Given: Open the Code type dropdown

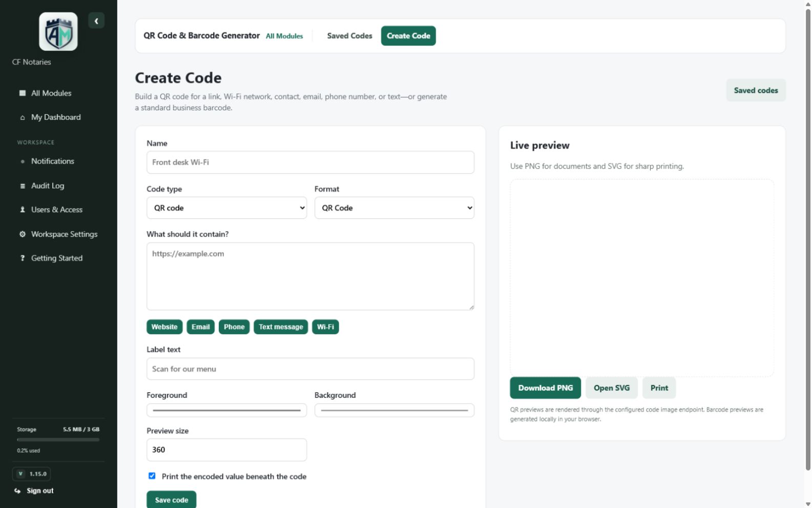Looking at the screenshot, I should click(226, 208).
